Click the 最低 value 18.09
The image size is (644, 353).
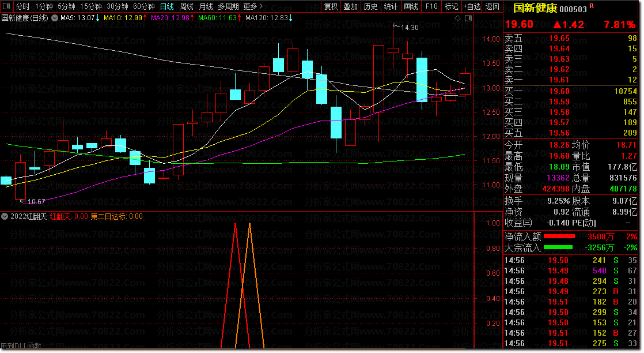(x=559, y=167)
